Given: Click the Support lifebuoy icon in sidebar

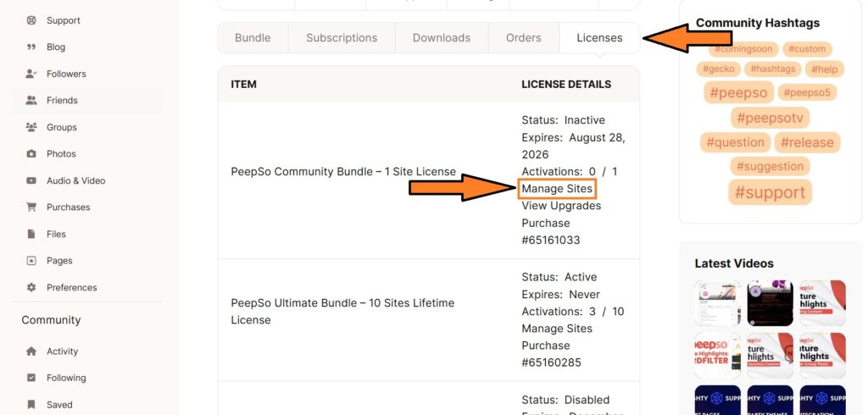Looking at the screenshot, I should pos(31,20).
